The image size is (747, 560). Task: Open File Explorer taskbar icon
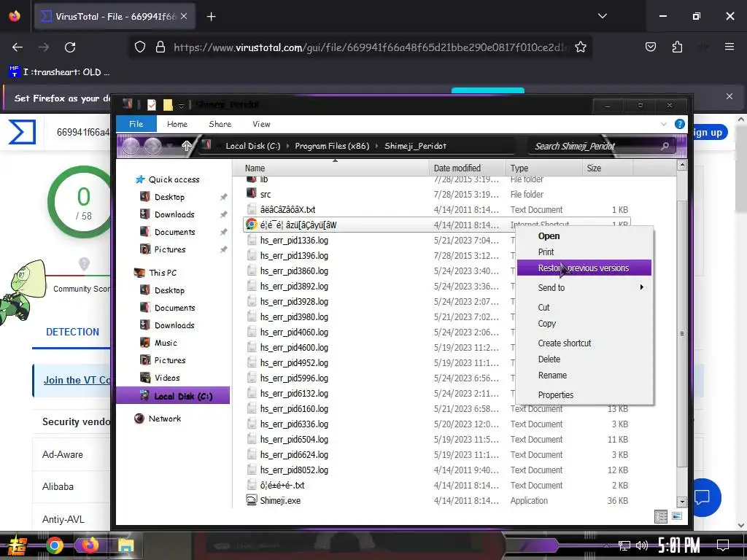[125, 545]
